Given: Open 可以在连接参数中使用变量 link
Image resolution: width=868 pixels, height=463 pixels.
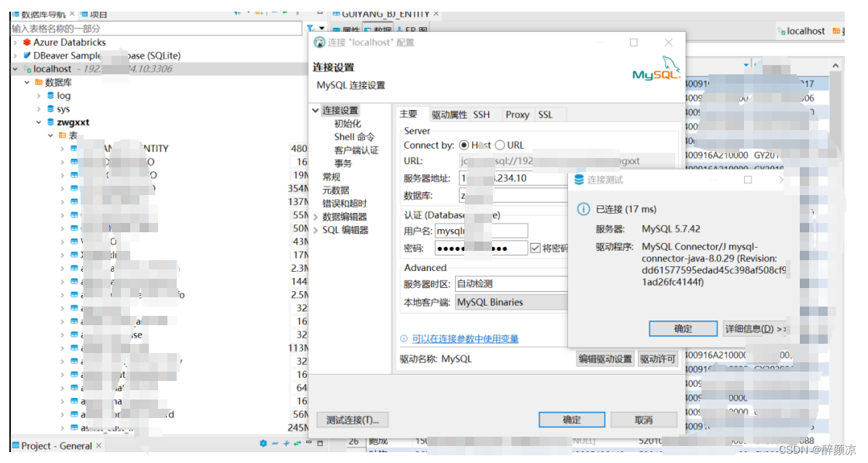Looking at the screenshot, I should click(x=465, y=338).
